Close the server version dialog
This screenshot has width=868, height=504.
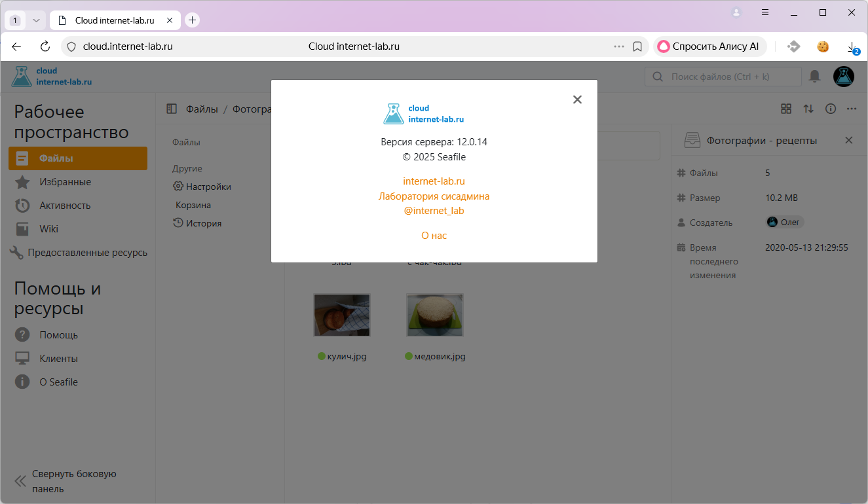pos(577,99)
